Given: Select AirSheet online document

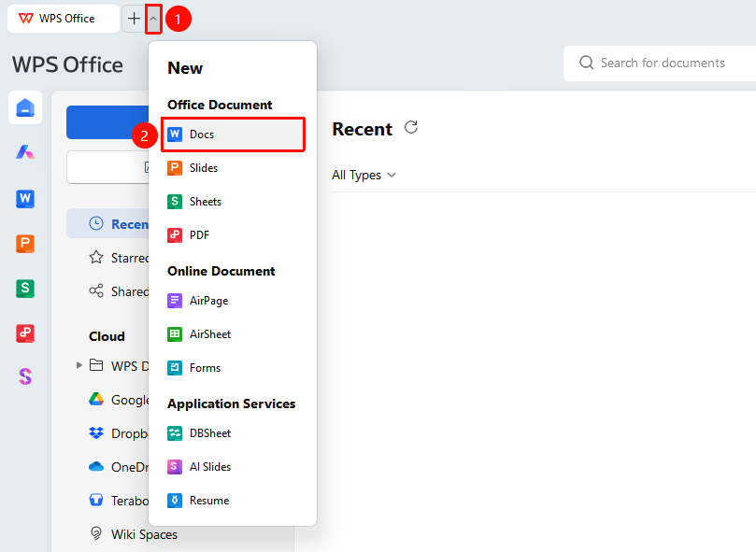Looking at the screenshot, I should pyautogui.click(x=233, y=334).
